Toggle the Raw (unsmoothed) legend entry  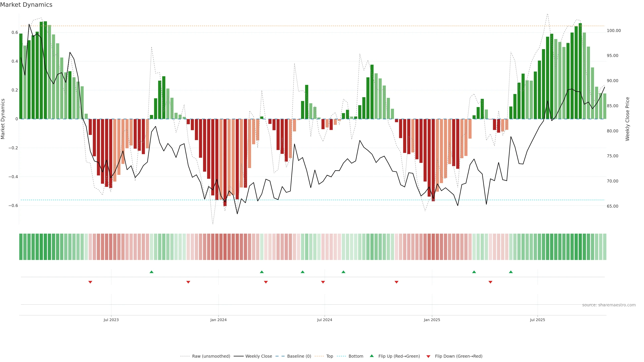[x=211, y=356]
